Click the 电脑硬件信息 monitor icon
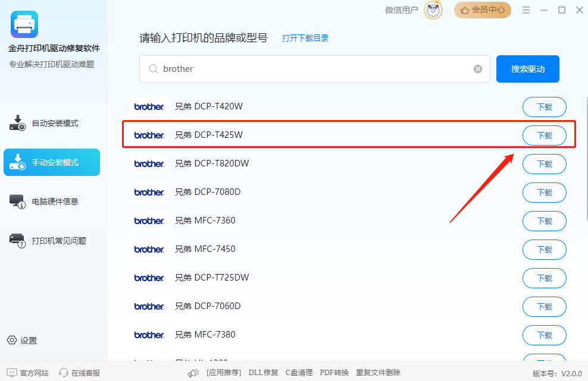Viewport: 588px width, 381px height. pos(17,201)
